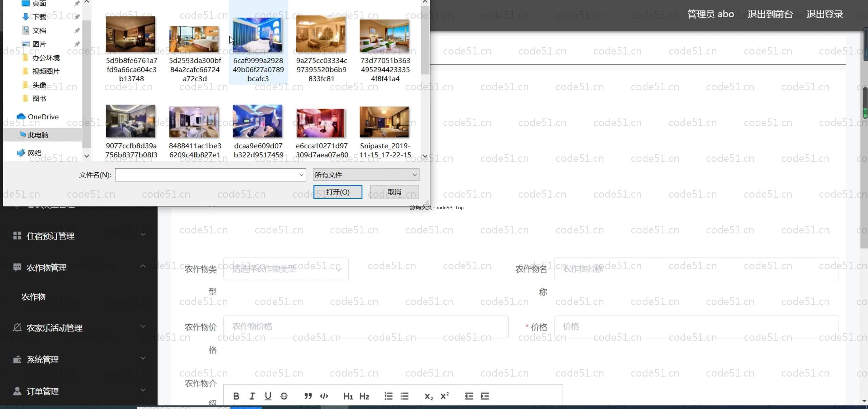Insert an ordered numbered list
This screenshot has height=409, width=868.
(389, 396)
